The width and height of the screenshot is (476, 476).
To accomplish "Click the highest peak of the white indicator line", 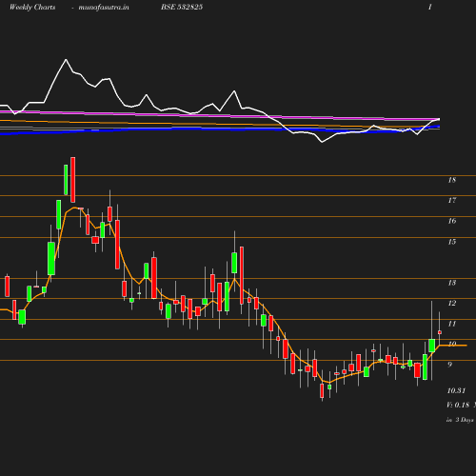I will (x=66, y=59).
